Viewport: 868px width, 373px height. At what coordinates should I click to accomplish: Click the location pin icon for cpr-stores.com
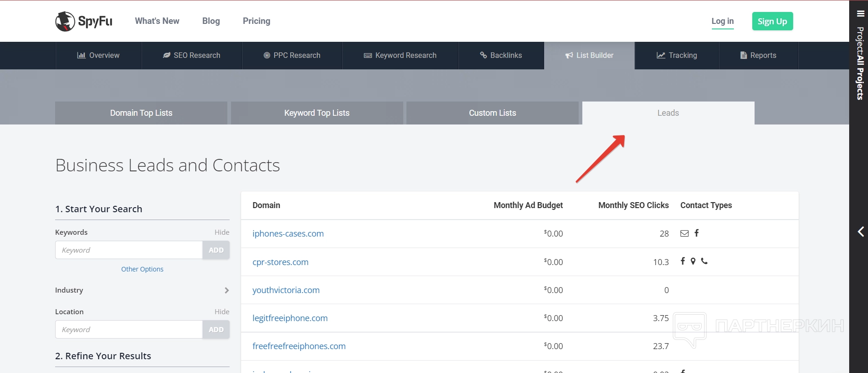coord(693,261)
